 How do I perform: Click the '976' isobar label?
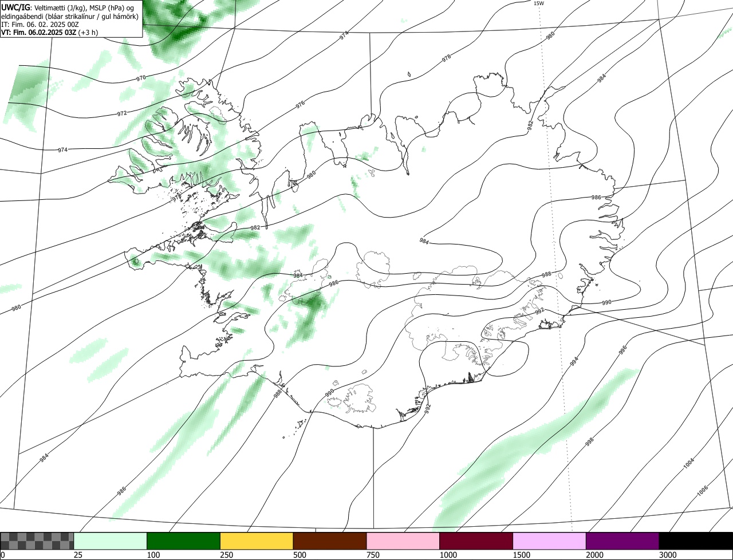(x=300, y=104)
